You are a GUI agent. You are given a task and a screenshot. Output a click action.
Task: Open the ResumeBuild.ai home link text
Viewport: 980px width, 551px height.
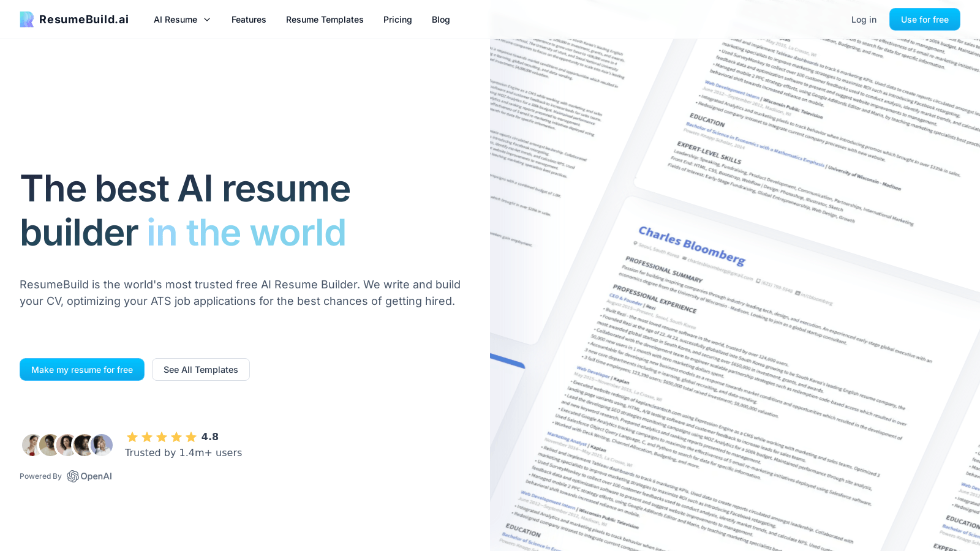[84, 20]
